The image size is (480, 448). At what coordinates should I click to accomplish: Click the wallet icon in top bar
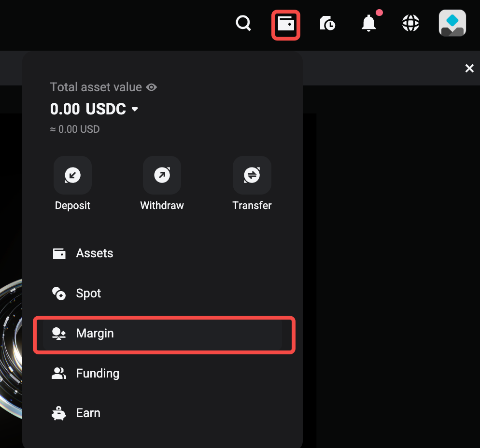(x=286, y=24)
